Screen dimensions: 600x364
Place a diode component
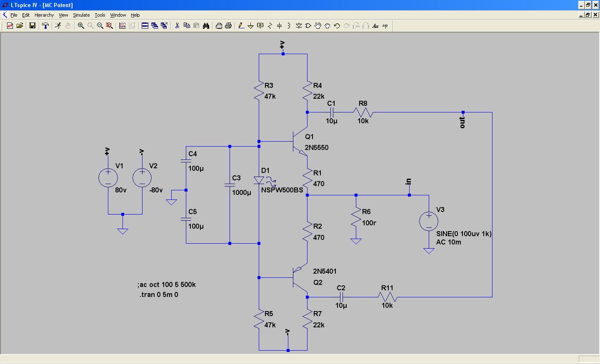click(299, 26)
